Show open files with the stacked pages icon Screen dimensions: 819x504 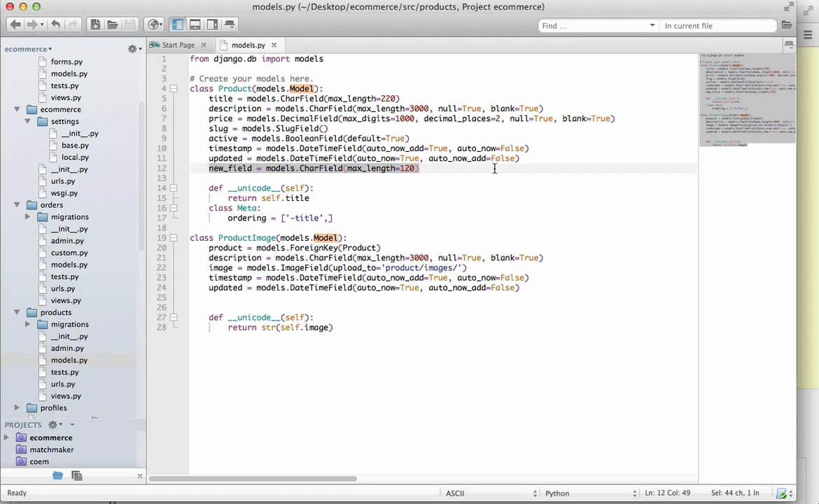click(77, 476)
